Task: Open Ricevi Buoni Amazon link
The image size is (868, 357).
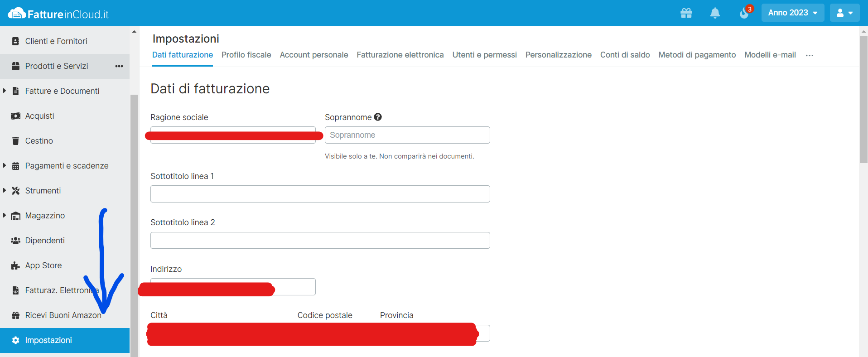Action: (x=63, y=315)
